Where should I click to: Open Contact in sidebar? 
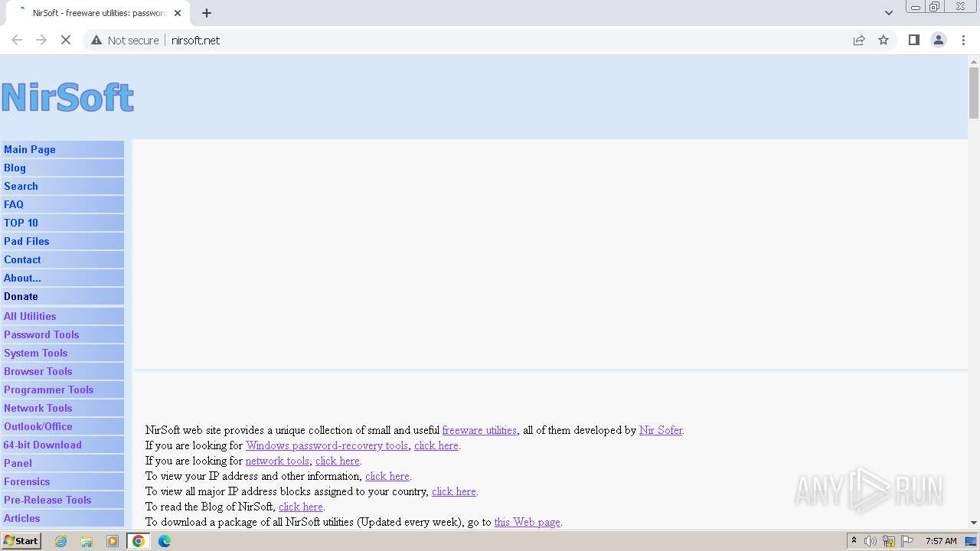point(62,259)
